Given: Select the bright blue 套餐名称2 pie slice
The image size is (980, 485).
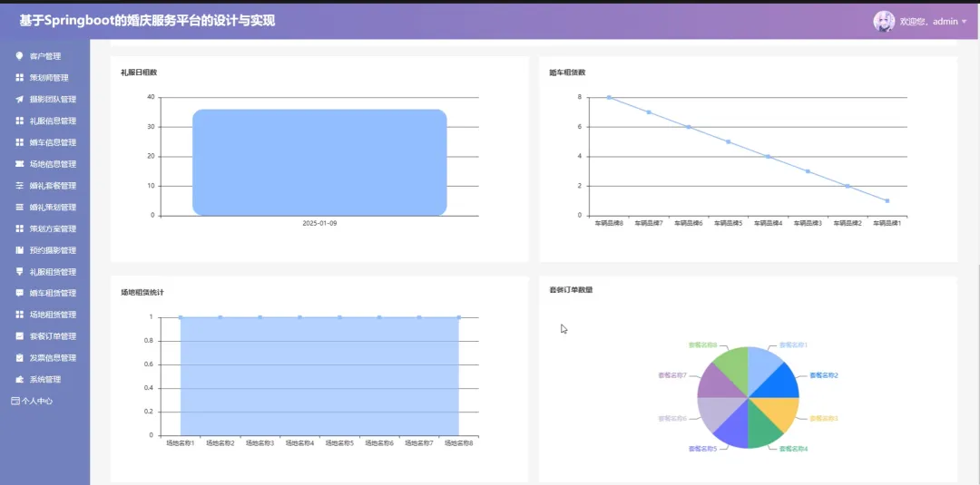Looking at the screenshot, I should pos(782,383).
